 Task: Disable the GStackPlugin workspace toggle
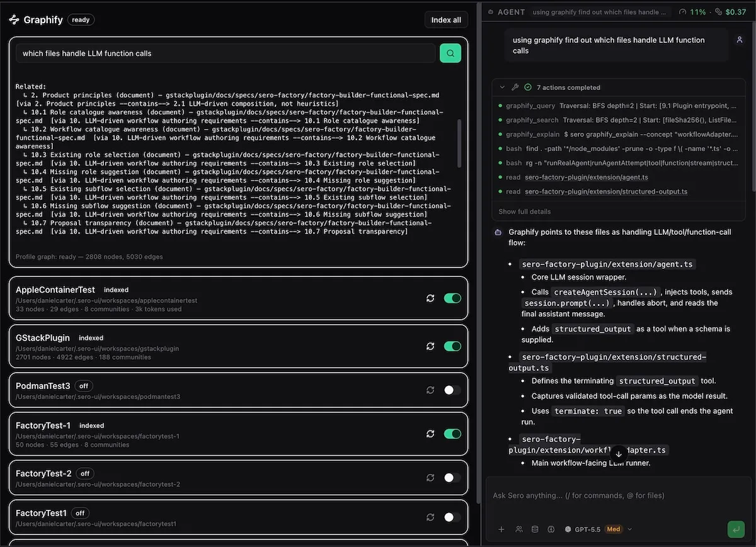[452, 346]
